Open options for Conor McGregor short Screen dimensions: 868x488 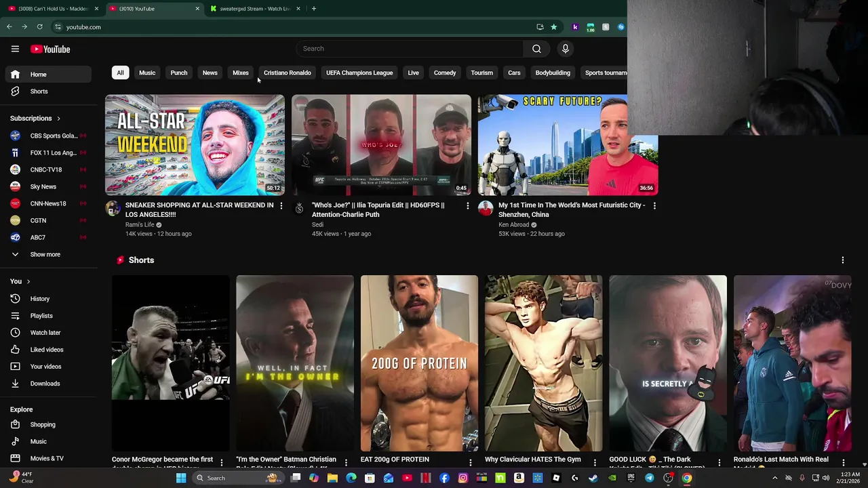point(221,462)
